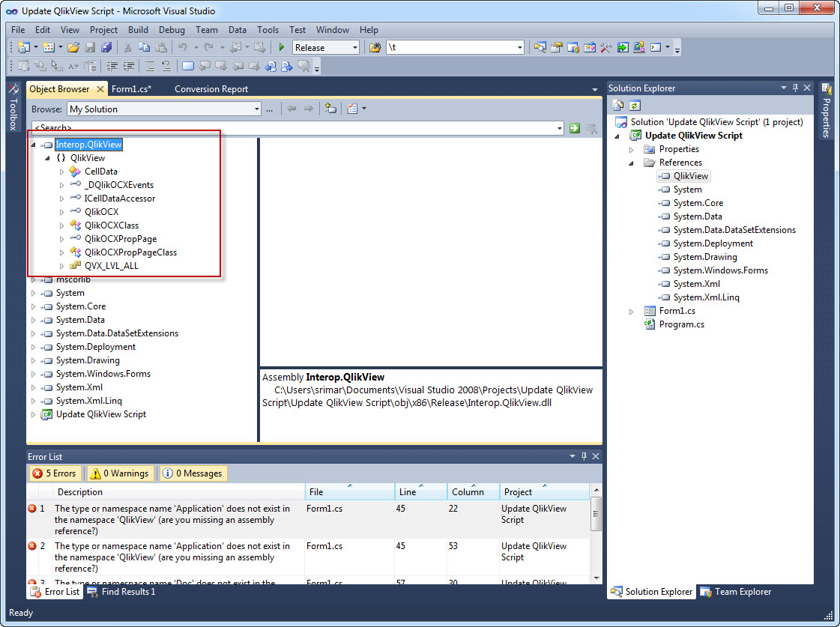Click the Browse ellipsis button

[x=270, y=109]
